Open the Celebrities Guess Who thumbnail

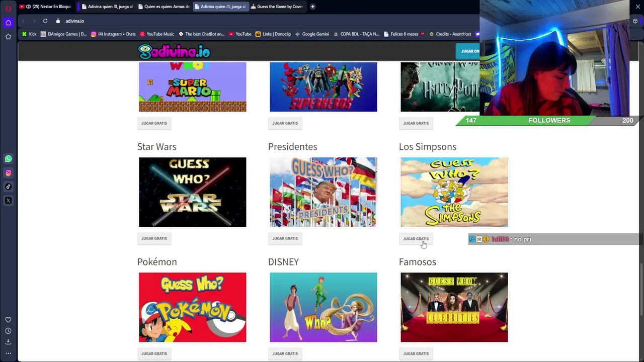click(x=454, y=307)
